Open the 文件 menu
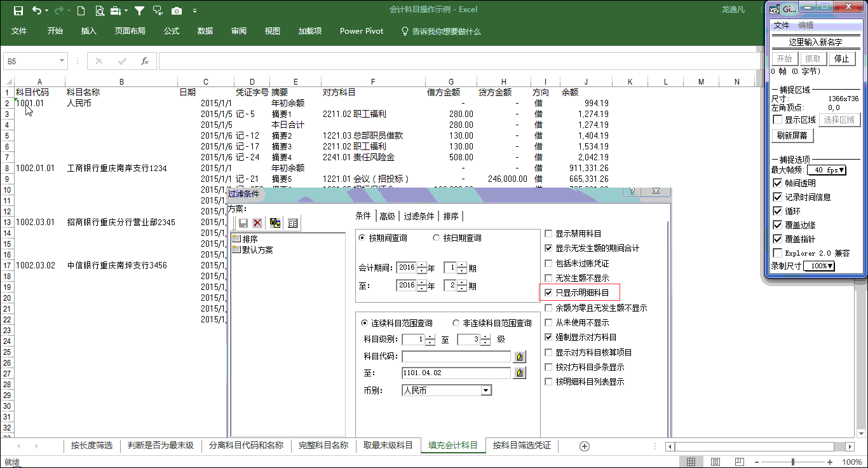868x468 pixels. click(19, 31)
